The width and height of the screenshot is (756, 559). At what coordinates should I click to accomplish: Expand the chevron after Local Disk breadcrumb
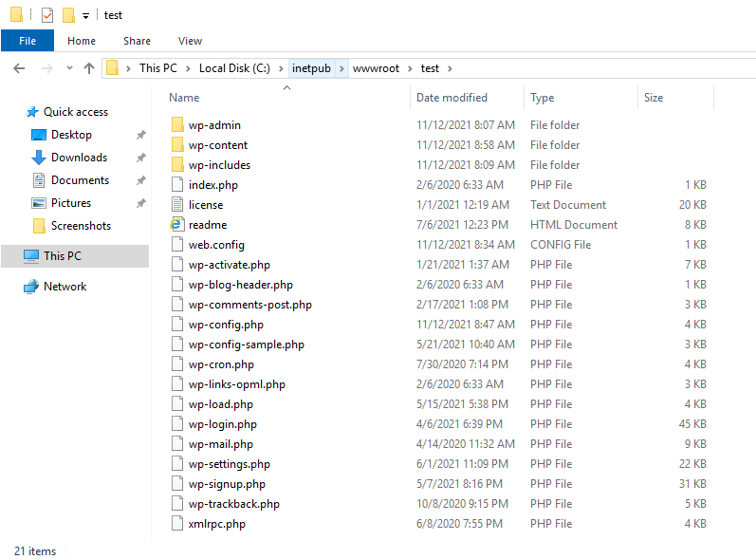281,68
